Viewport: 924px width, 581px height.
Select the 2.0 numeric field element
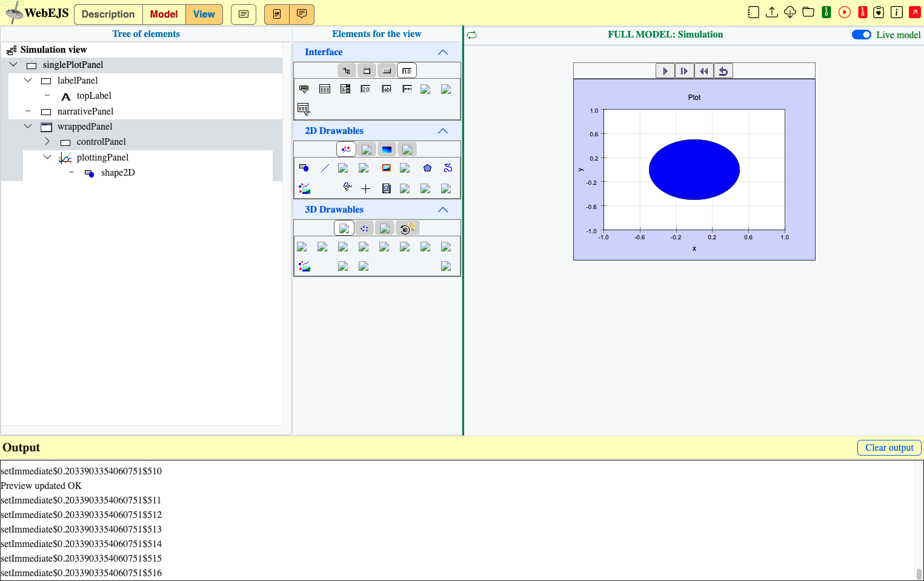[x=365, y=89]
